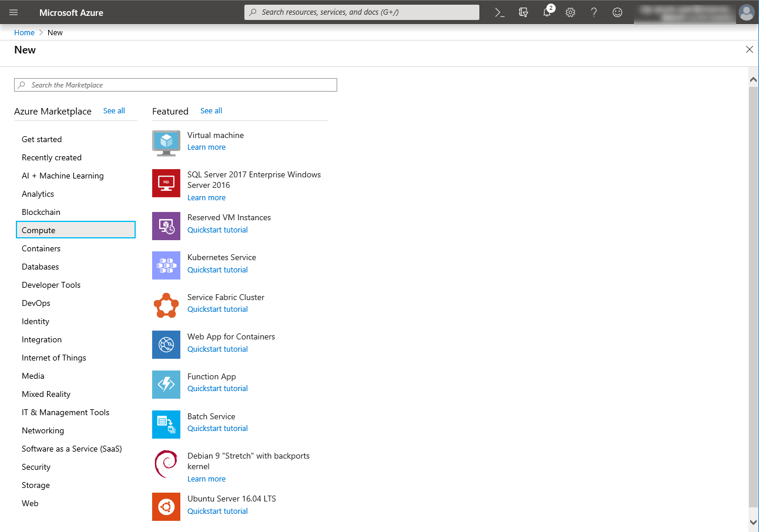Choose the Storage category
This screenshot has width=759, height=532.
pyautogui.click(x=36, y=485)
